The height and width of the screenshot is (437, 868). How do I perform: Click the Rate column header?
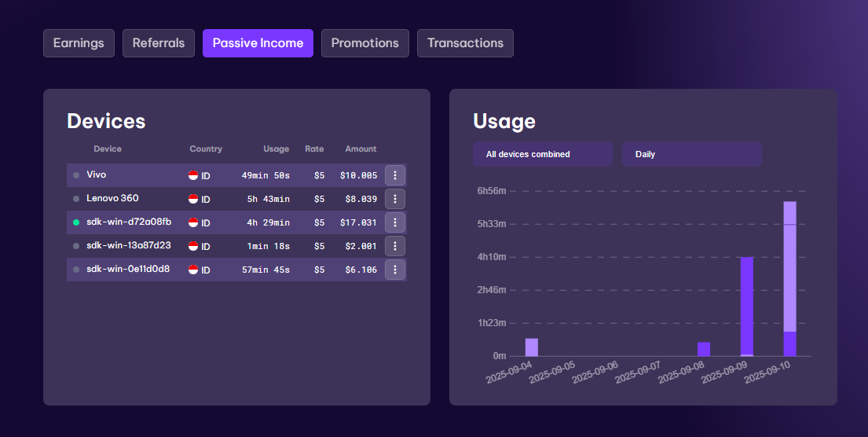[x=314, y=149]
